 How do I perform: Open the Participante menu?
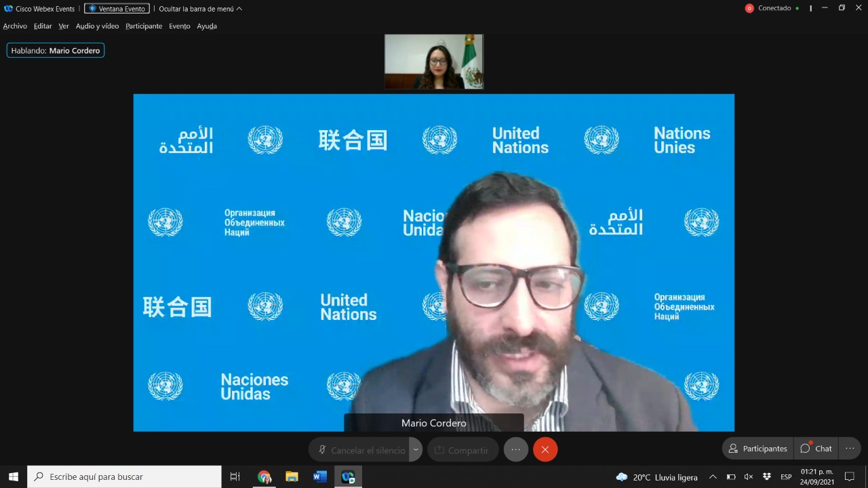pos(144,26)
